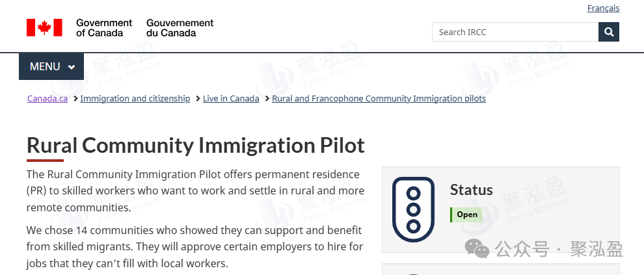Expand the MENU dropdown arrow
Image resolution: width=644 pixels, height=275 pixels.
72,67
